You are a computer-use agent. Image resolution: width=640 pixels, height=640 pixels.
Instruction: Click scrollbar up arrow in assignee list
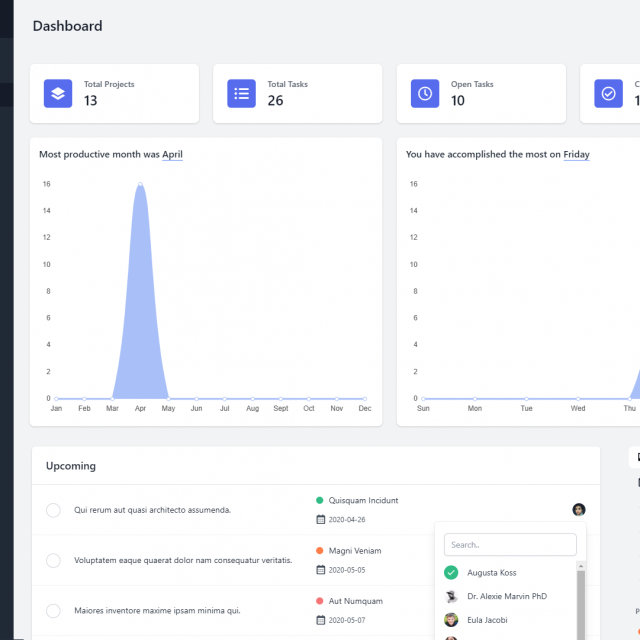(581, 566)
